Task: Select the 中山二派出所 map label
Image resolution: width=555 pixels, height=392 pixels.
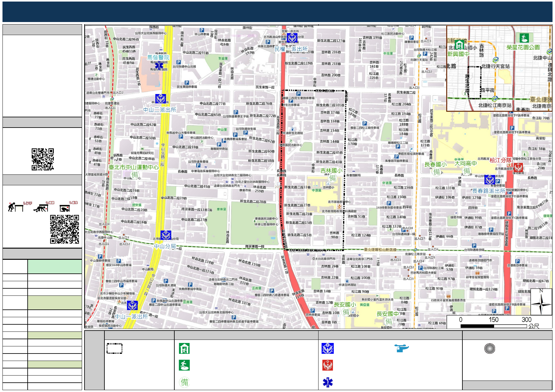Action: [x=159, y=110]
